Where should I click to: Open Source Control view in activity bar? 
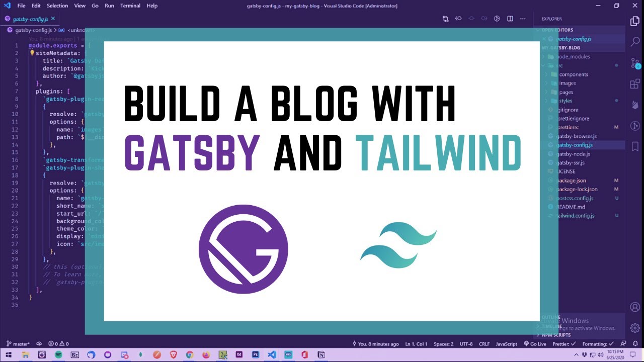coord(635,63)
